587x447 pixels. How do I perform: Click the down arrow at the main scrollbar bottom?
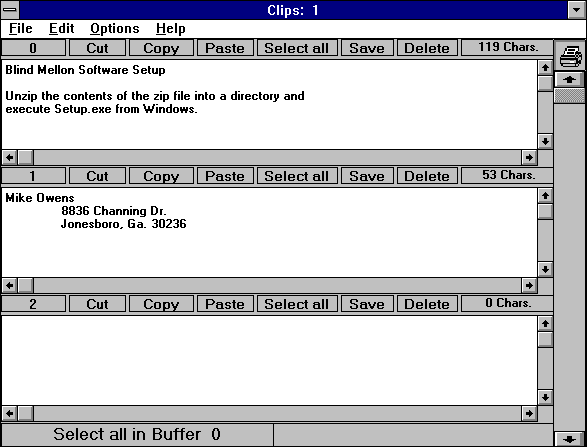[x=570, y=440]
